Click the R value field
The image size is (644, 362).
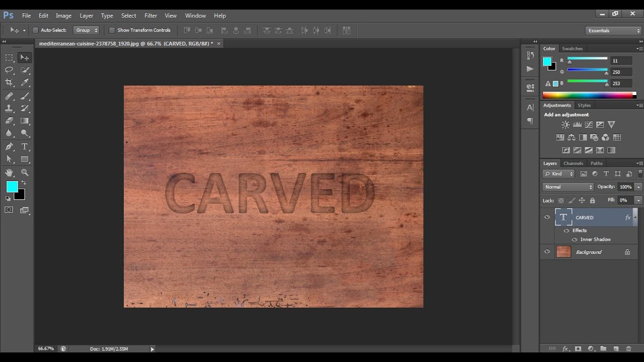621,61
